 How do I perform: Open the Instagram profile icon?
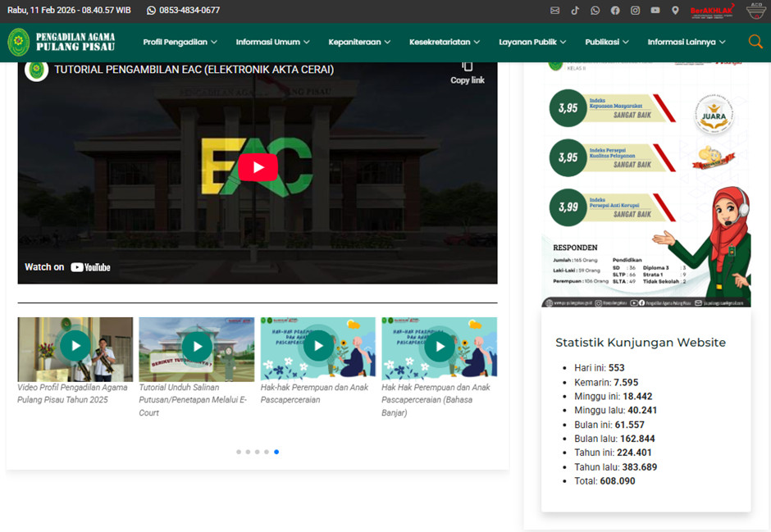(635, 11)
